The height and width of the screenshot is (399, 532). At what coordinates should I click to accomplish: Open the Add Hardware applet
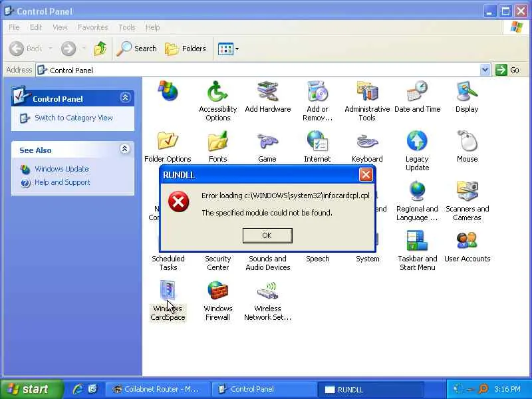[268, 96]
